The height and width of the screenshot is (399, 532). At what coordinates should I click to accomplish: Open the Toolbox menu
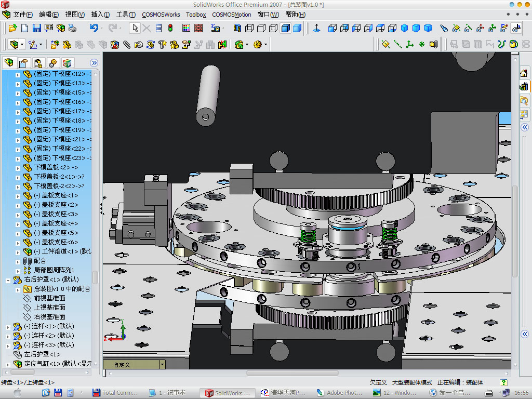click(x=196, y=15)
